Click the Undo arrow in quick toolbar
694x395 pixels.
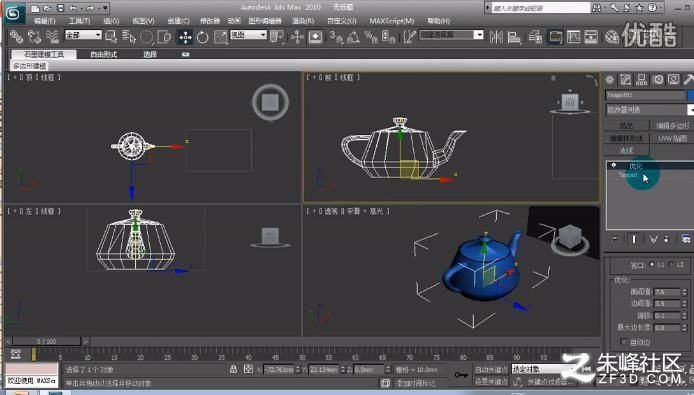click(73, 8)
